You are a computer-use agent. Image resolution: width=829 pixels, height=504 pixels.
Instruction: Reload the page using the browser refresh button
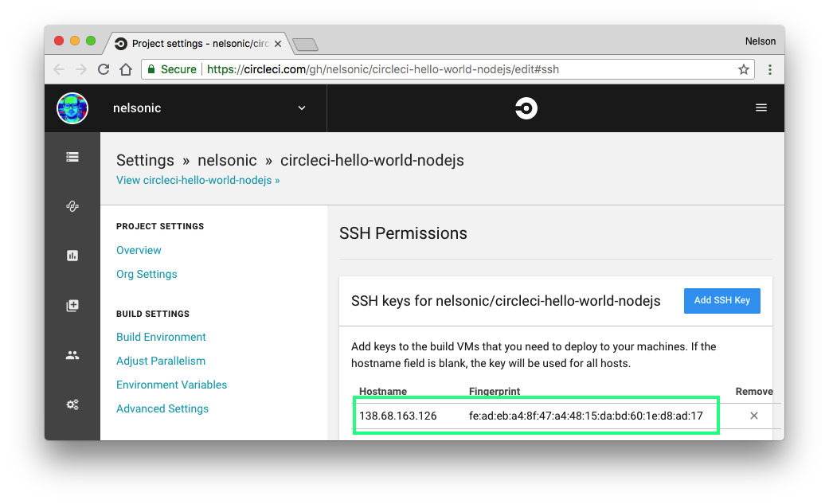point(104,69)
